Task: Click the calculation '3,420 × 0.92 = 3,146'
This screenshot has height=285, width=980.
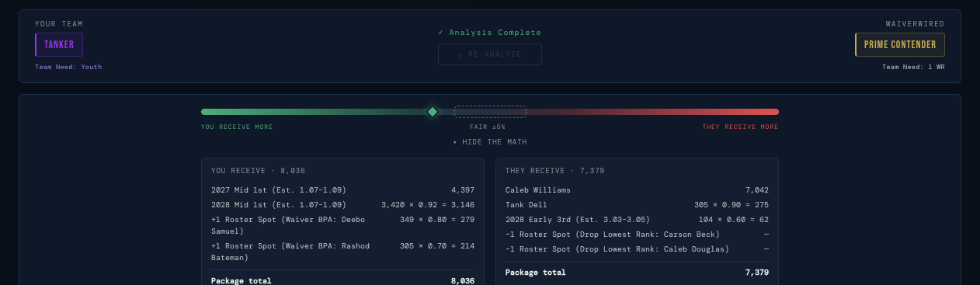Action: [x=427, y=205]
